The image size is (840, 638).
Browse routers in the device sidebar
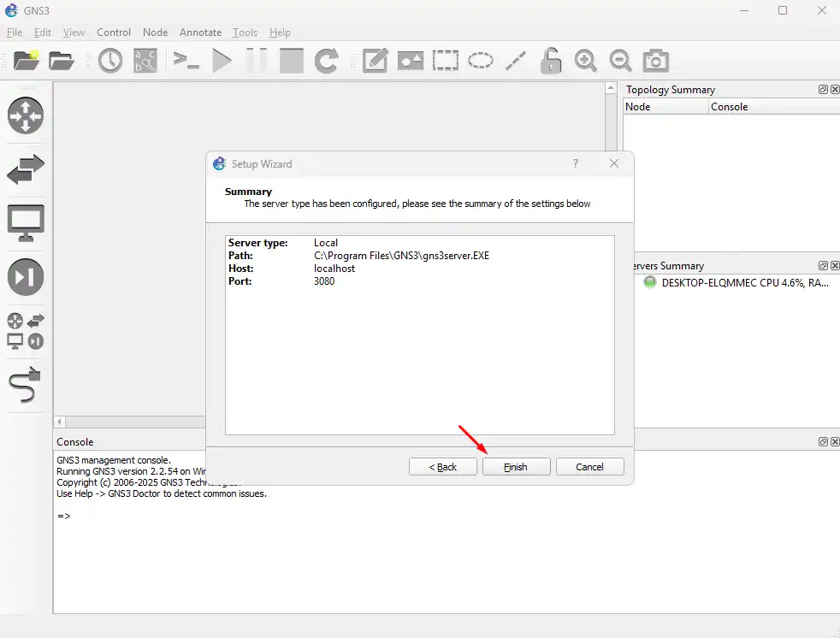coord(26,115)
